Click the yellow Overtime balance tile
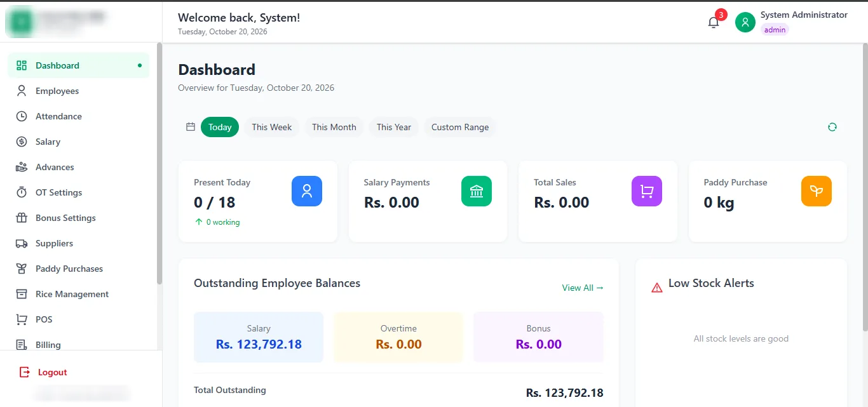The width and height of the screenshot is (868, 407). [398, 337]
